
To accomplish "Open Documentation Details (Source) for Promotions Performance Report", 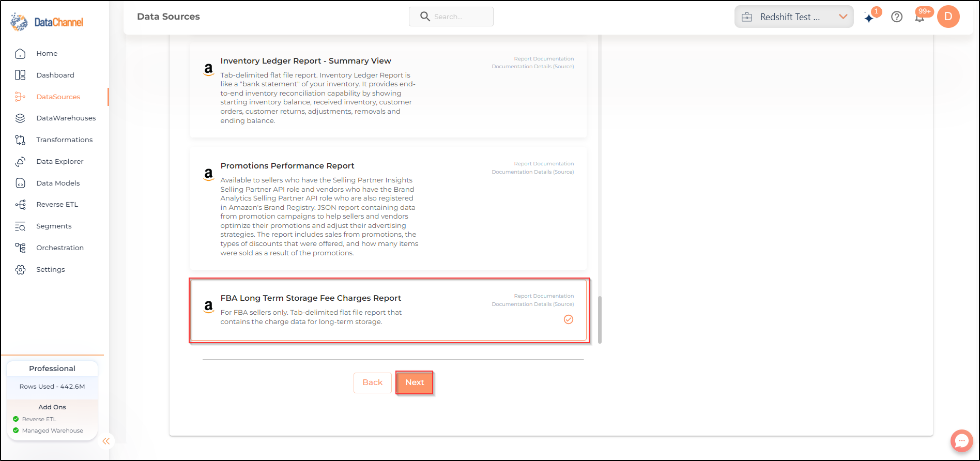I will tap(533, 172).
